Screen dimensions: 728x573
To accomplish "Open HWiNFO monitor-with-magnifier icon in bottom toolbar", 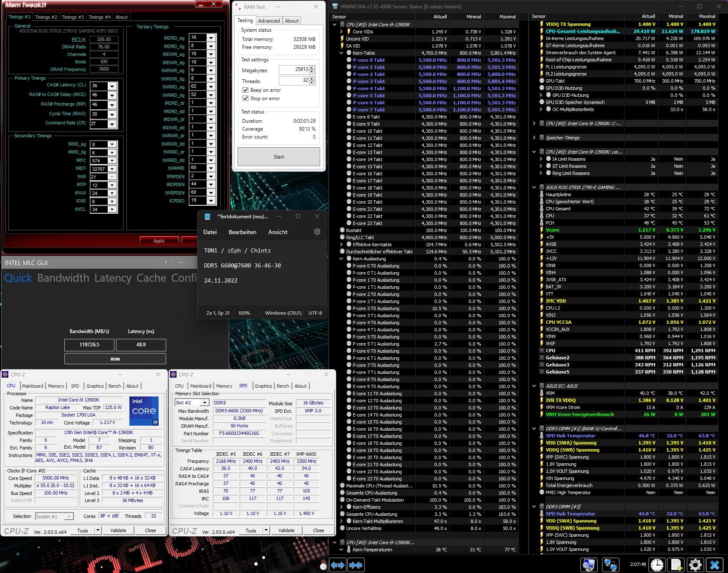I will (589, 565).
